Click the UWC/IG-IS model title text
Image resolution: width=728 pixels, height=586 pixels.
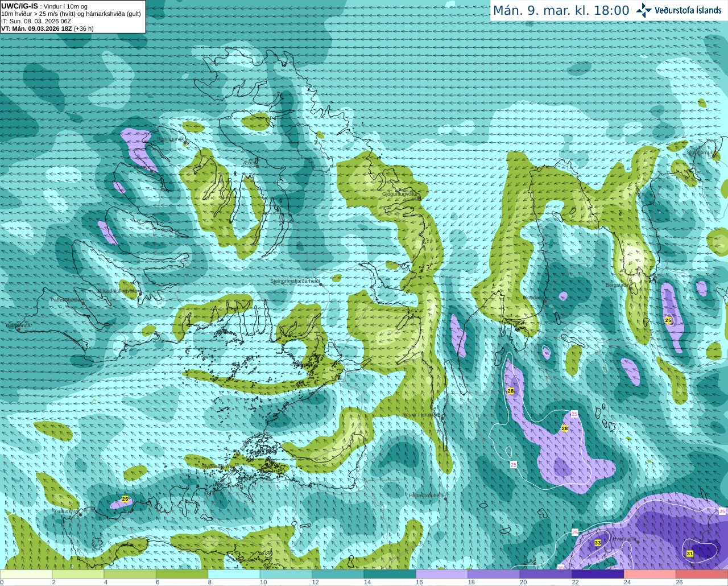tap(19, 6)
